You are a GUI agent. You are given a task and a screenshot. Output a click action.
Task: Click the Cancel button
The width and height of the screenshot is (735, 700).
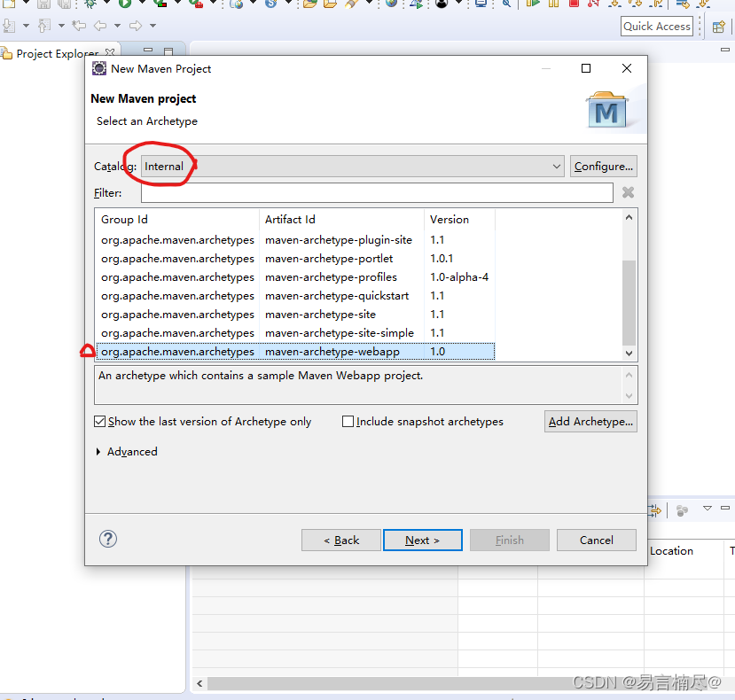[x=597, y=541]
